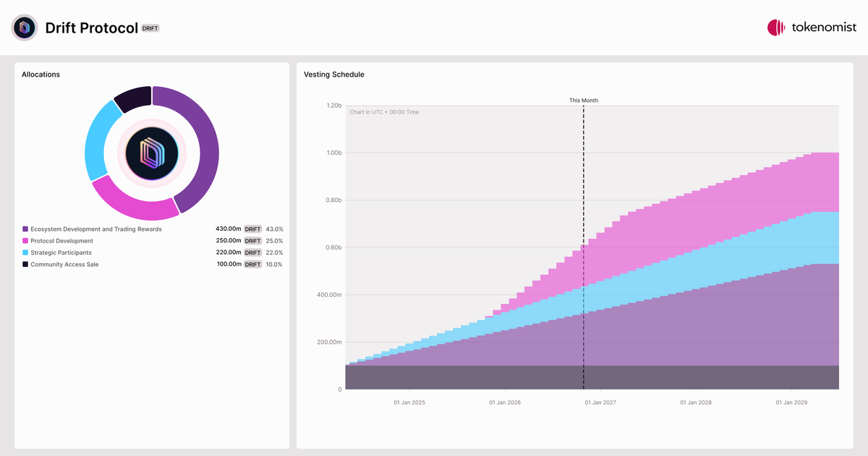Click the '01 Jan 2027' axis label
The width and height of the screenshot is (868, 456).
coord(600,402)
